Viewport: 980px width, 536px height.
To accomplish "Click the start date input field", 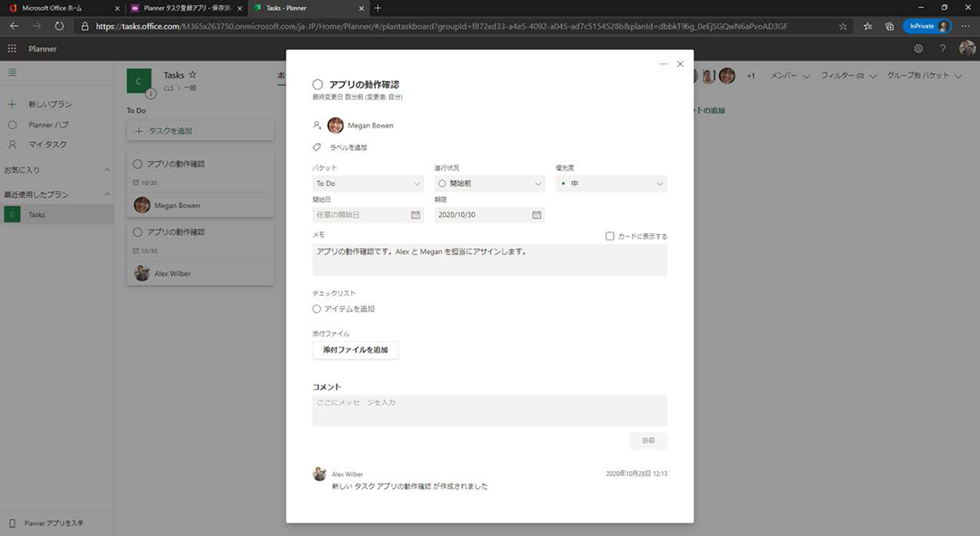I will [368, 215].
